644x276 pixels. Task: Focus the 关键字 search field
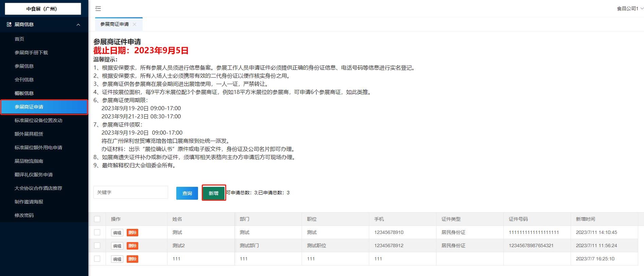[x=131, y=192]
